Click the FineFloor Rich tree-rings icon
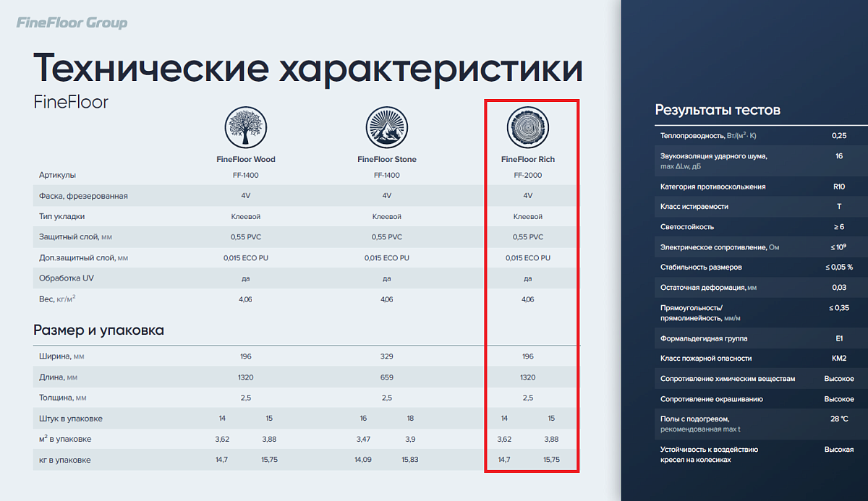This screenshot has height=501, width=868. point(527,127)
